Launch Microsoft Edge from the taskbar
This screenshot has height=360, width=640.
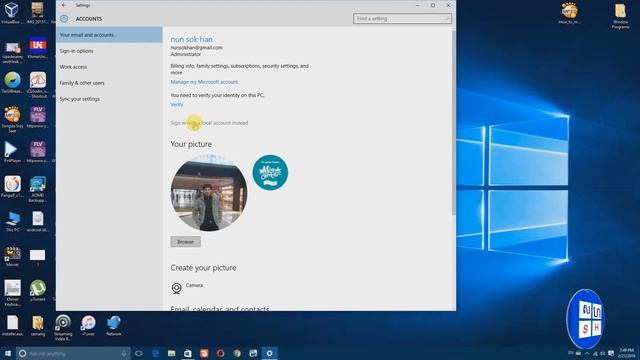(156, 353)
